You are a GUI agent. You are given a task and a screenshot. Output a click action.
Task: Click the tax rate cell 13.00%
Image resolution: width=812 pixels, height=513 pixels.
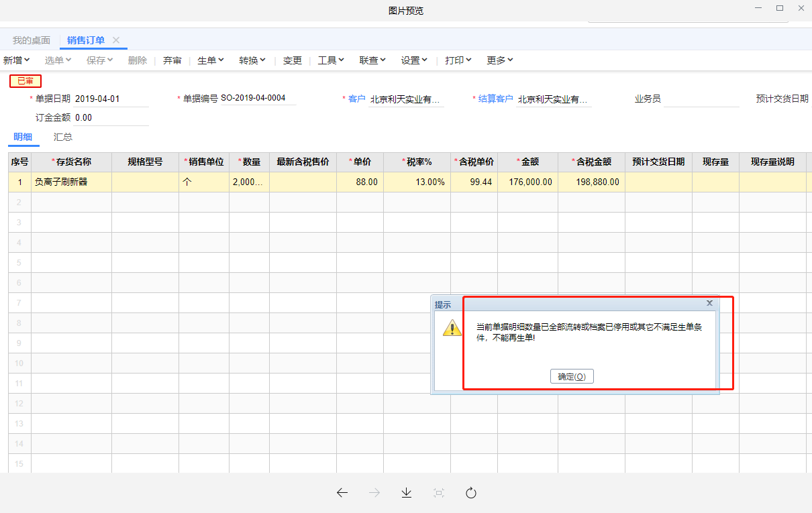(417, 182)
